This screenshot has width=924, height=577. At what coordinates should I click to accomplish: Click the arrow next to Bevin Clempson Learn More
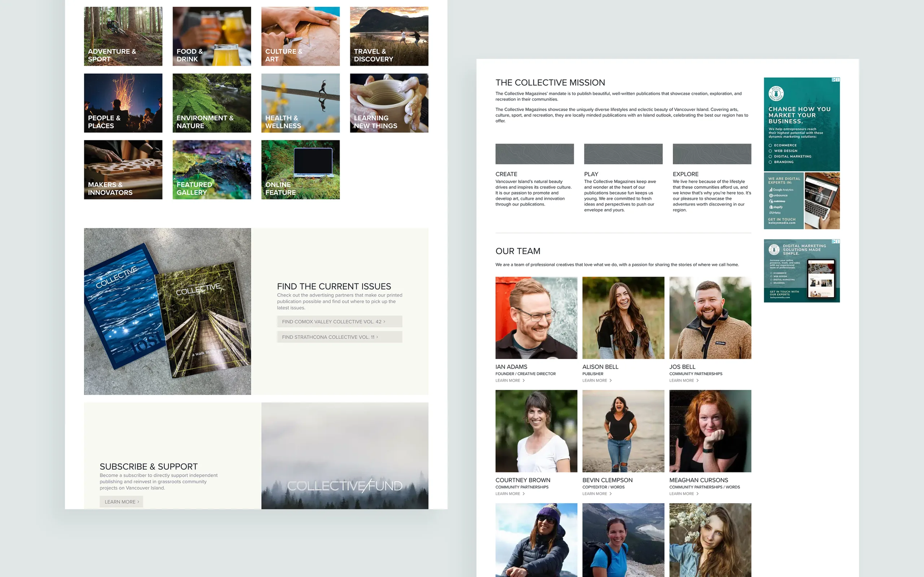(x=611, y=494)
